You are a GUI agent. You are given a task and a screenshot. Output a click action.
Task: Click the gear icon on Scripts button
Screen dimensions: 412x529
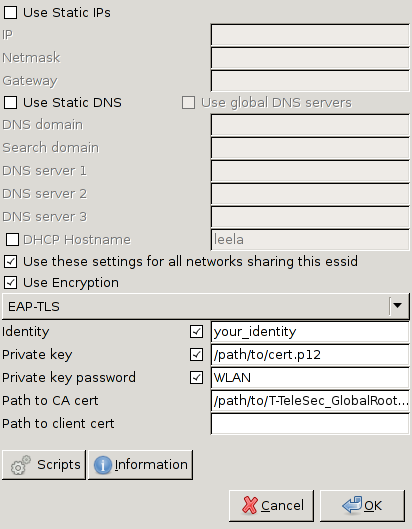point(21,465)
